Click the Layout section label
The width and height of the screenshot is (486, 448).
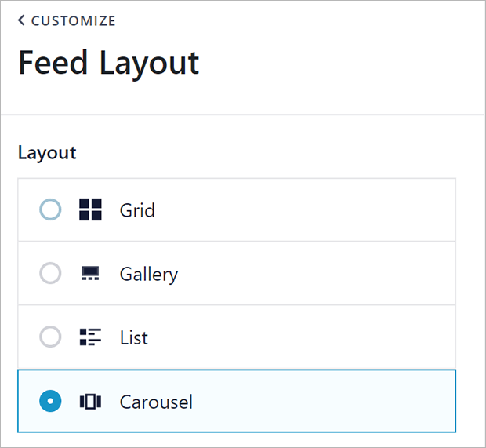(x=47, y=153)
